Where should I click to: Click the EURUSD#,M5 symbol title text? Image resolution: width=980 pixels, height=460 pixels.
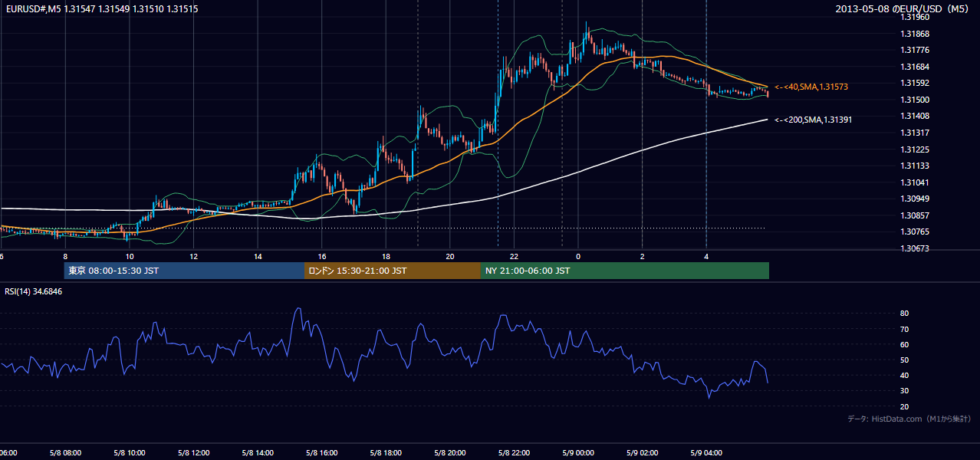[32, 8]
